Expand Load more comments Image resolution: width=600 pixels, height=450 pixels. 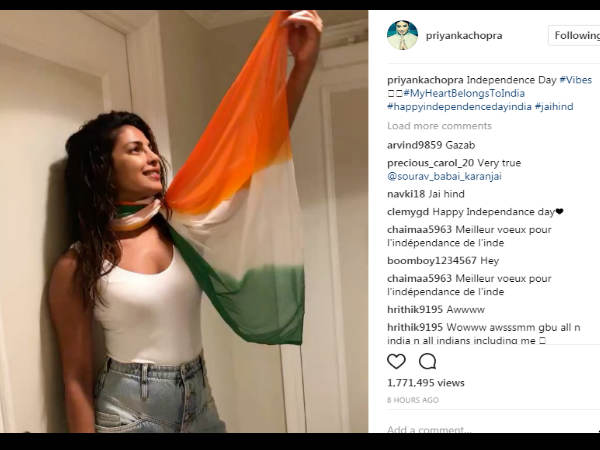pos(439,126)
